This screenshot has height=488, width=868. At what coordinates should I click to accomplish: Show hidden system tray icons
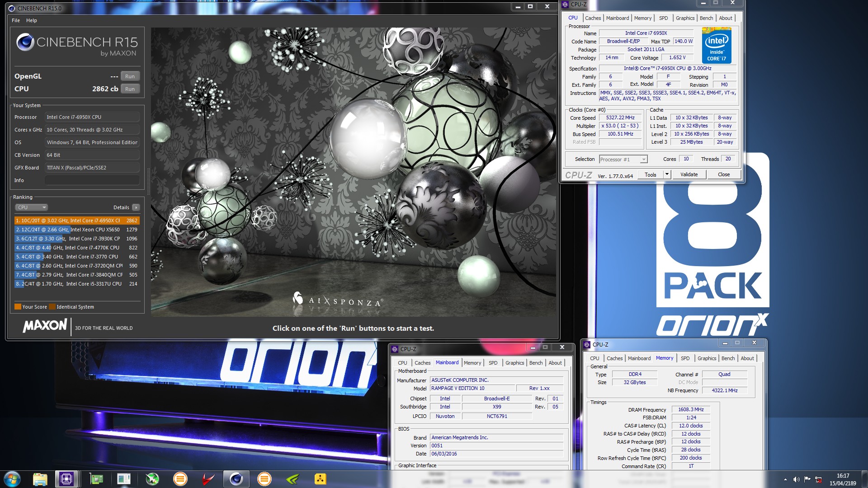point(785,479)
